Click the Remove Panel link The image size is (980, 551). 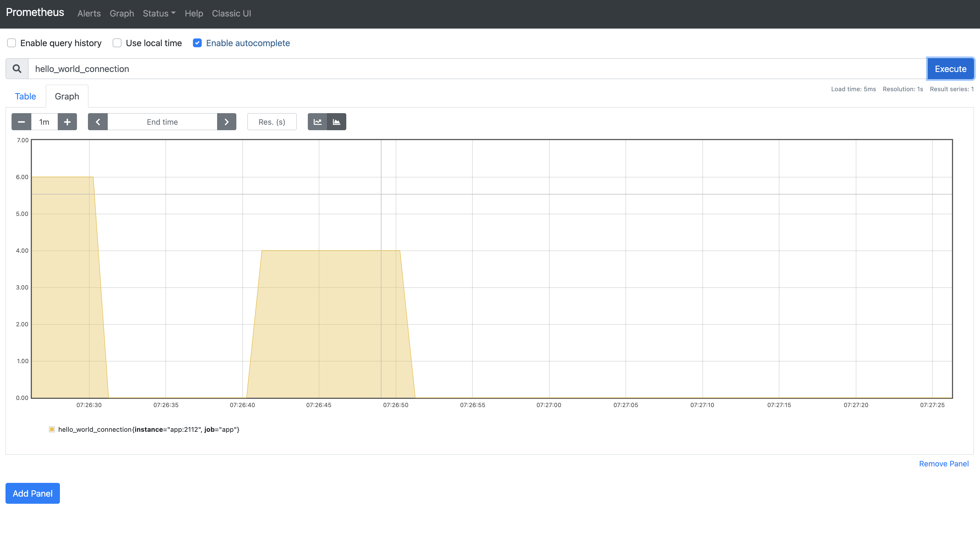[x=943, y=464]
